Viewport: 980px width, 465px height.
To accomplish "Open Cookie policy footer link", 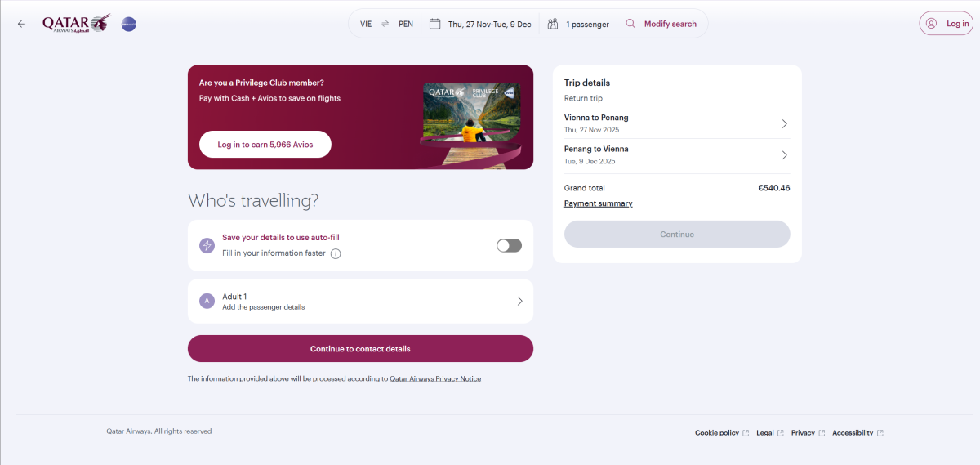I will [717, 432].
